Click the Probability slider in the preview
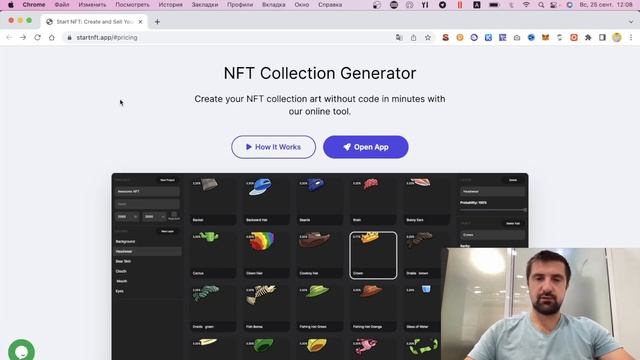Screen dimensions: 640x360 tap(493, 210)
